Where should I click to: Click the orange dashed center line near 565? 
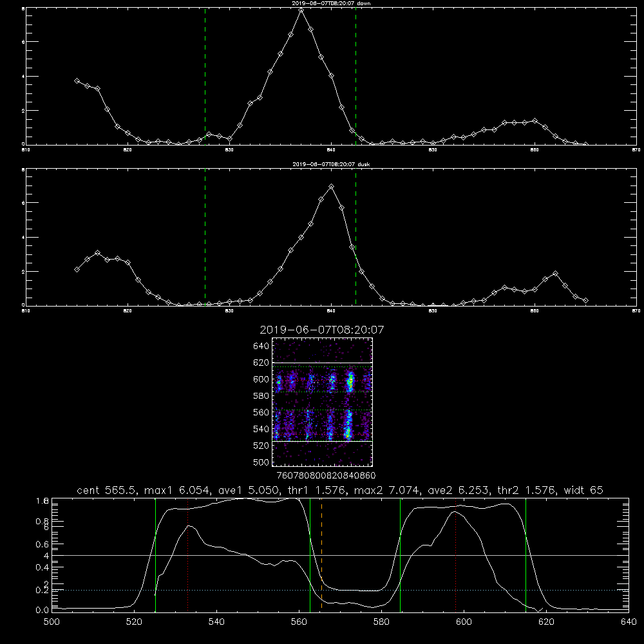click(x=321, y=555)
